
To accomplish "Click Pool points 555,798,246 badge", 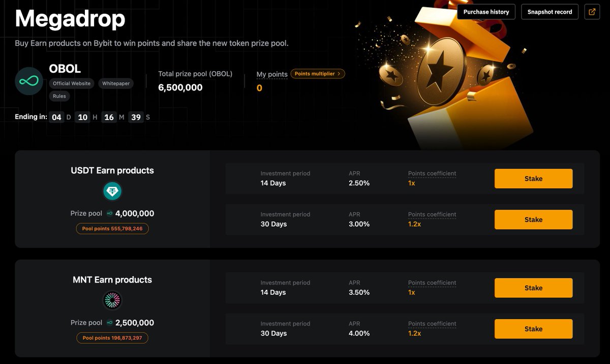I will 112,229.
